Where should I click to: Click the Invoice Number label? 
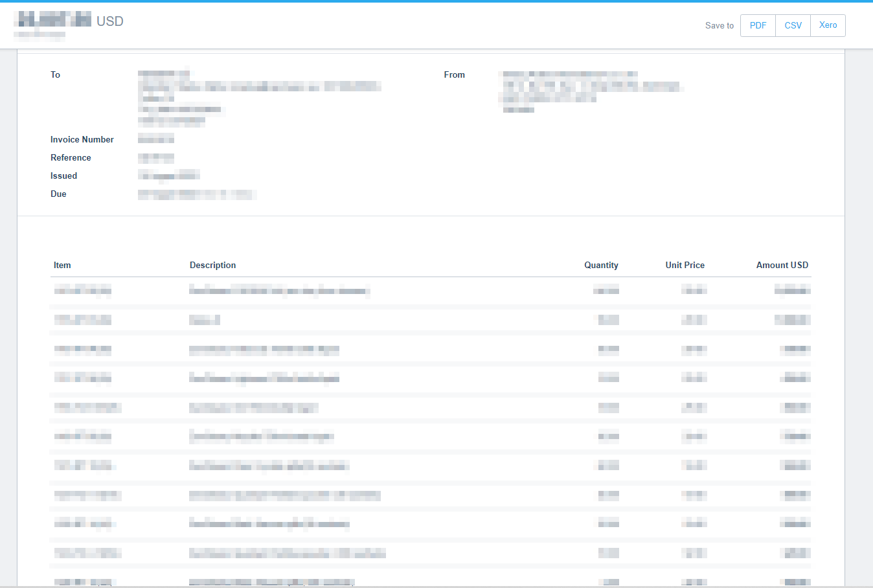pos(82,140)
